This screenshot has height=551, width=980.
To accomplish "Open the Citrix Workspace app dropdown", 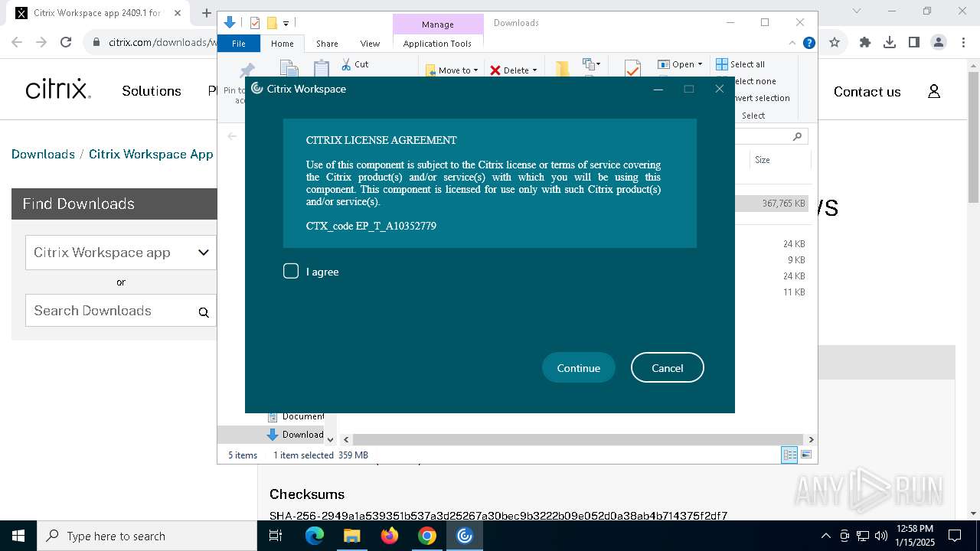I will pos(121,253).
